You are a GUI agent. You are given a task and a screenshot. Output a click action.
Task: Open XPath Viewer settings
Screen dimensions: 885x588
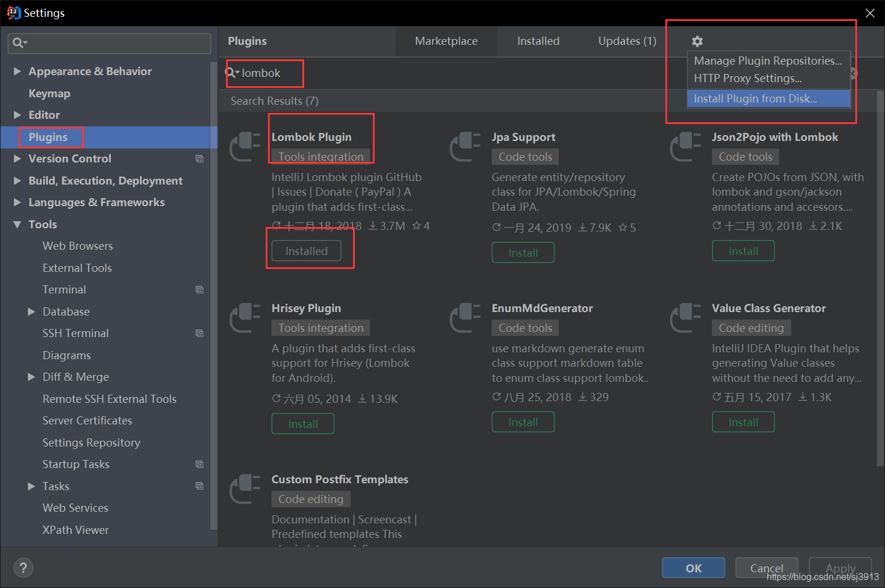coord(76,530)
